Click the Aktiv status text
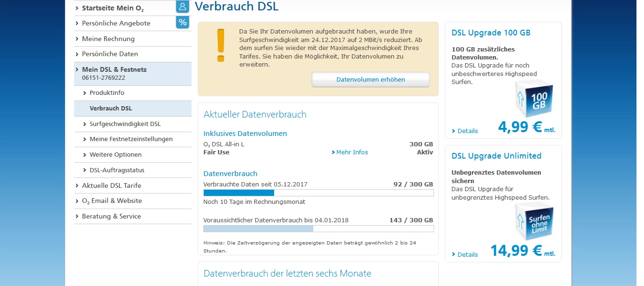 point(425,152)
